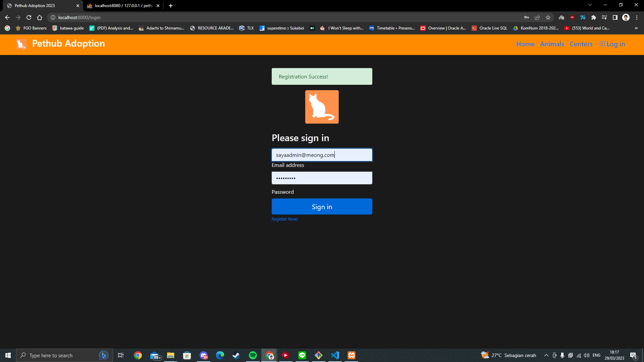Image resolution: width=644 pixels, height=362 pixels.
Task: Go to browser home icon
Action: click(40, 17)
